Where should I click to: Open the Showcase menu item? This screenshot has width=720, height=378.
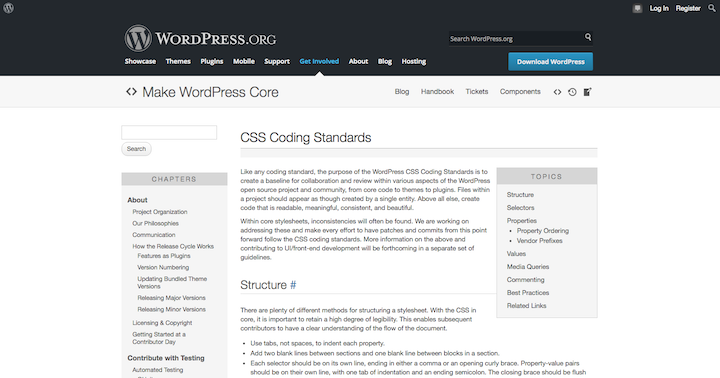click(140, 62)
